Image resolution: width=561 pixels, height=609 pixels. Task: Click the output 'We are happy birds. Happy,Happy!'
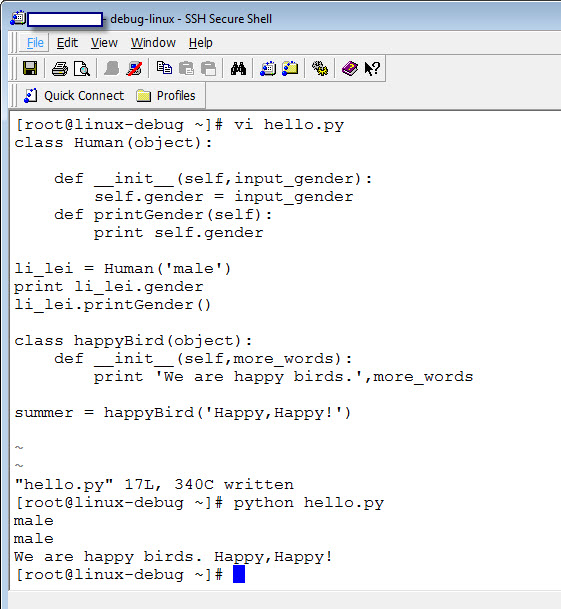pos(173,557)
